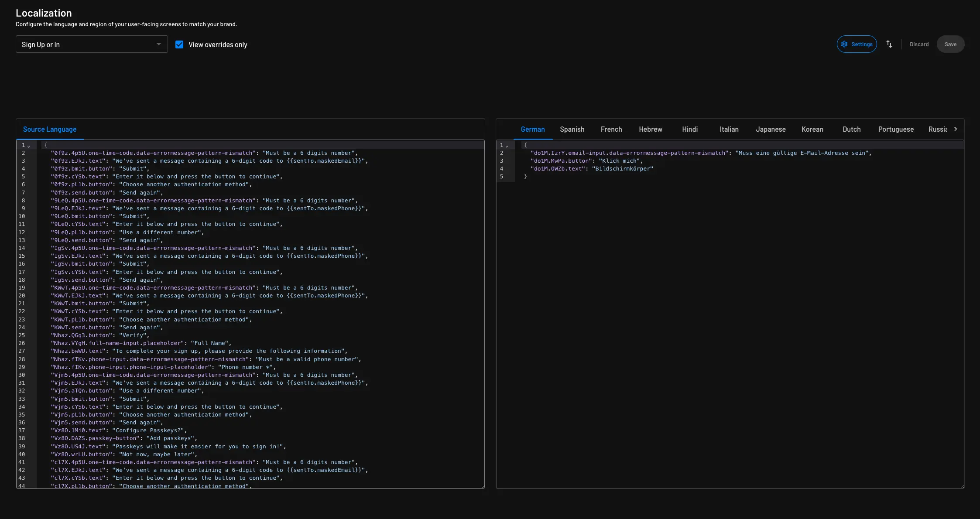The width and height of the screenshot is (980, 519).
Task: Click "Muss eine gültige E-Mail-Adresse sein" text
Action: pyautogui.click(x=802, y=153)
